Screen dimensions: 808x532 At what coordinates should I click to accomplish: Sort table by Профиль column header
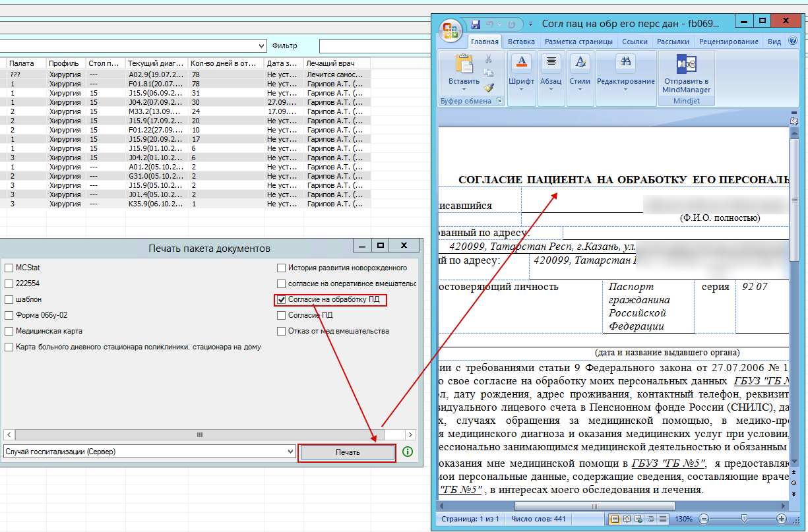(x=66, y=63)
